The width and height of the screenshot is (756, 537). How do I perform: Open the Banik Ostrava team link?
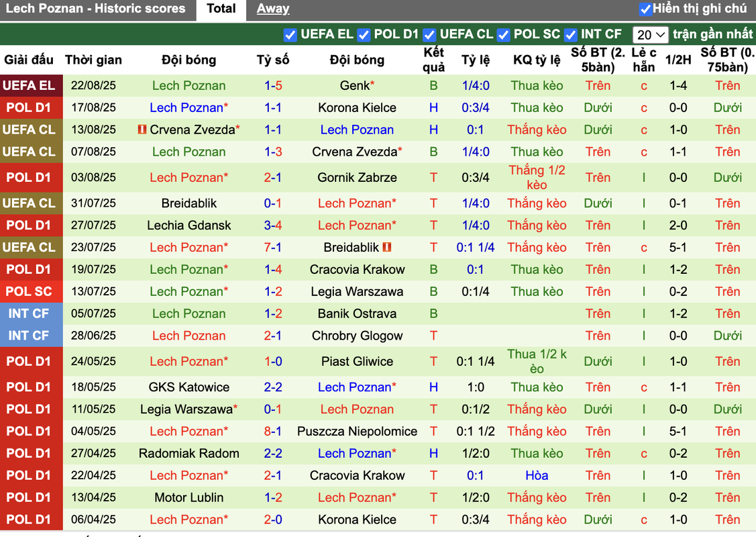(358, 313)
